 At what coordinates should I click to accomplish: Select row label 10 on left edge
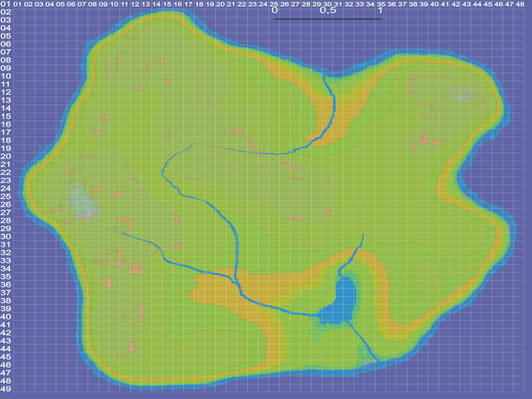coord(5,76)
